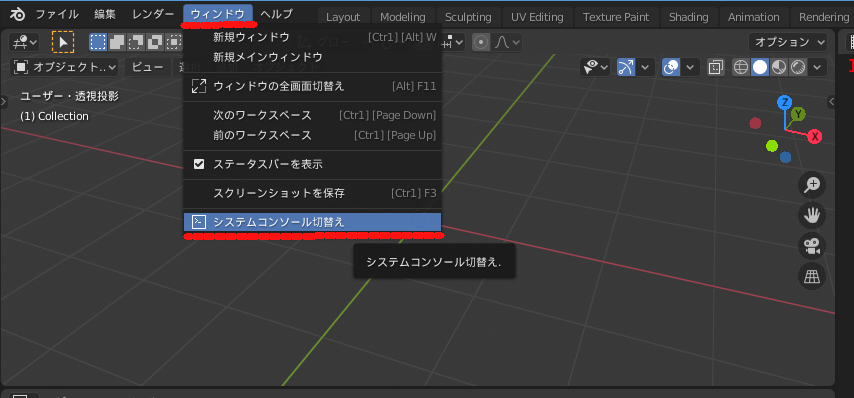Click the green Y axis gizmo handle
854x398 pixels.
point(798,114)
